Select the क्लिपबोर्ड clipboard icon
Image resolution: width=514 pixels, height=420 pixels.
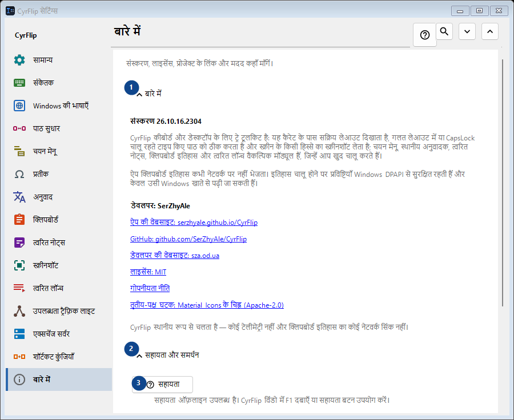click(x=19, y=219)
